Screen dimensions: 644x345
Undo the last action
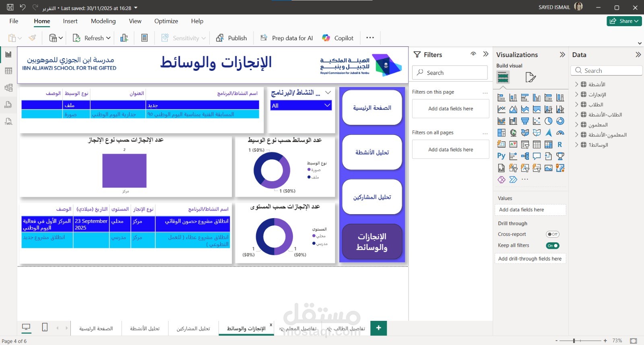(23, 7)
